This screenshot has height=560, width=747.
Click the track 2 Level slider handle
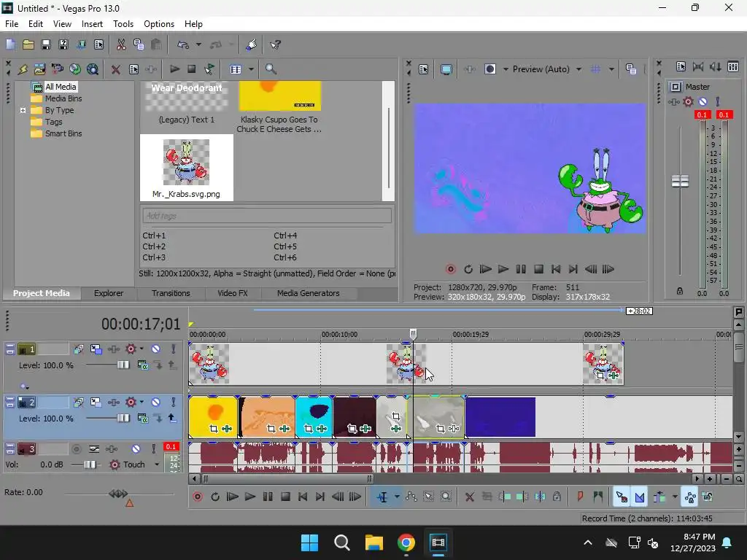(x=123, y=418)
